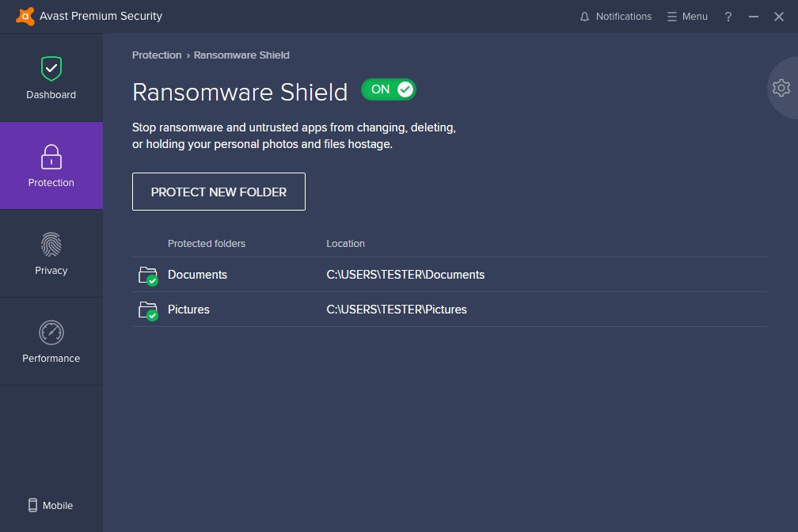798x532 pixels.
Task: Click the green checkmark on Documents folder
Action: 152,280
